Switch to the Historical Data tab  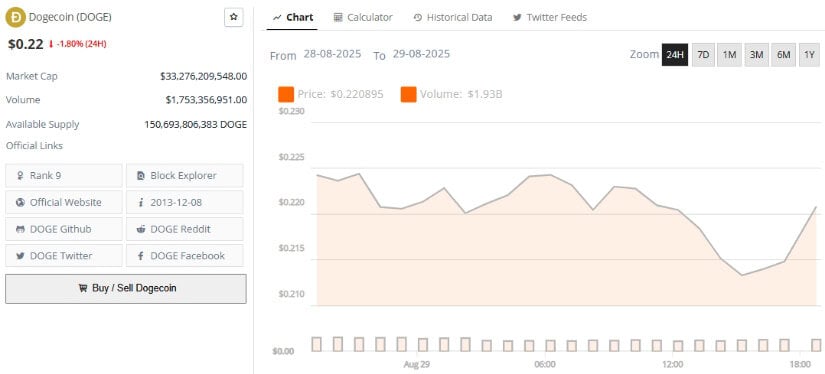point(453,17)
